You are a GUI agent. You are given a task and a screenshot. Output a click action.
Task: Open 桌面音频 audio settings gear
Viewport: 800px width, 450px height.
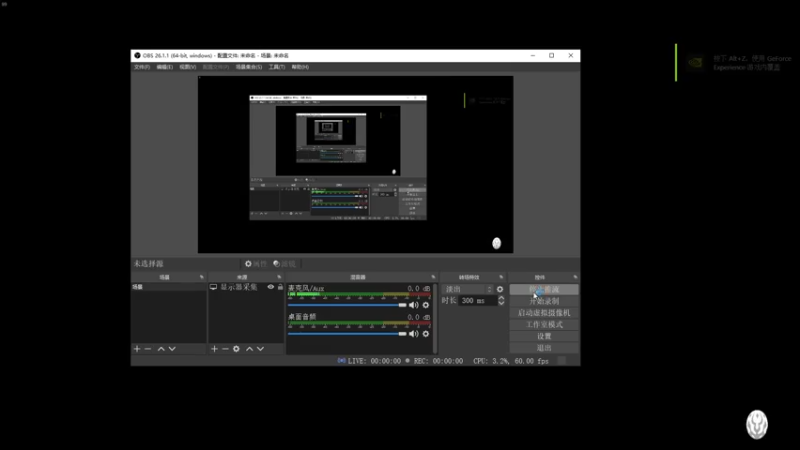pos(426,334)
